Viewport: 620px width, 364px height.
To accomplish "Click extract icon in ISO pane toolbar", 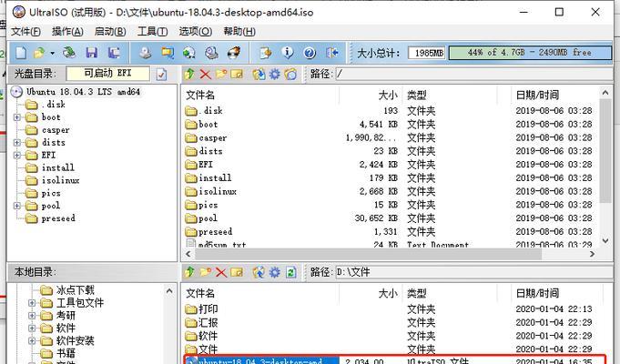I will [259, 74].
